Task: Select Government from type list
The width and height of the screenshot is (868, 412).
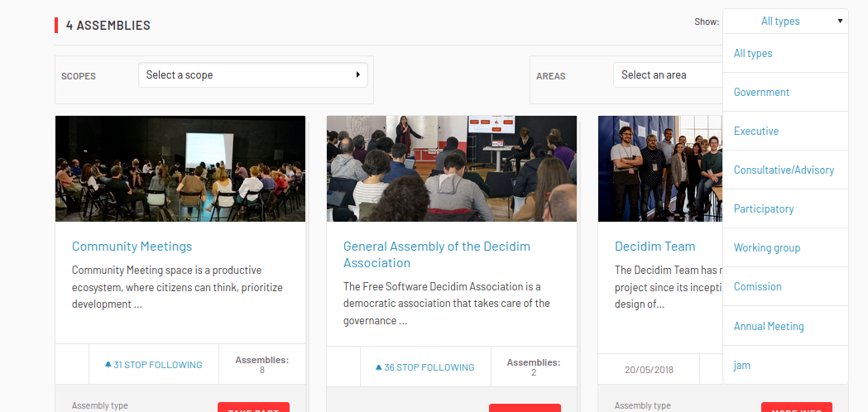Action: click(761, 92)
